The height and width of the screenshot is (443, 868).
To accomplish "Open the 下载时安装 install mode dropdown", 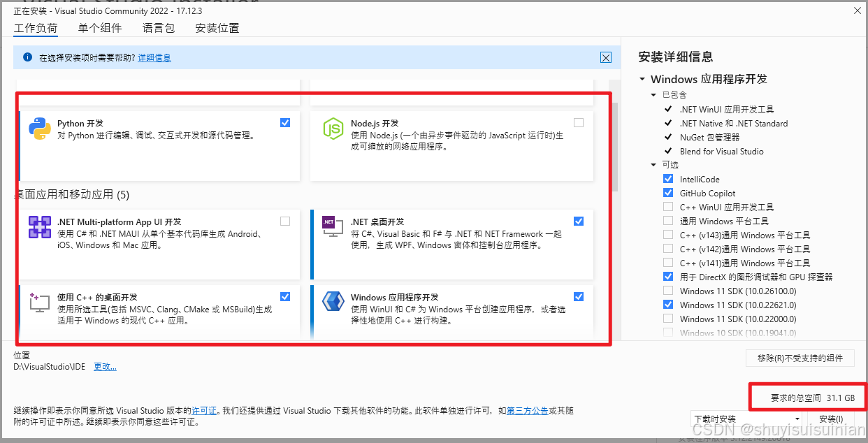I will (x=746, y=419).
